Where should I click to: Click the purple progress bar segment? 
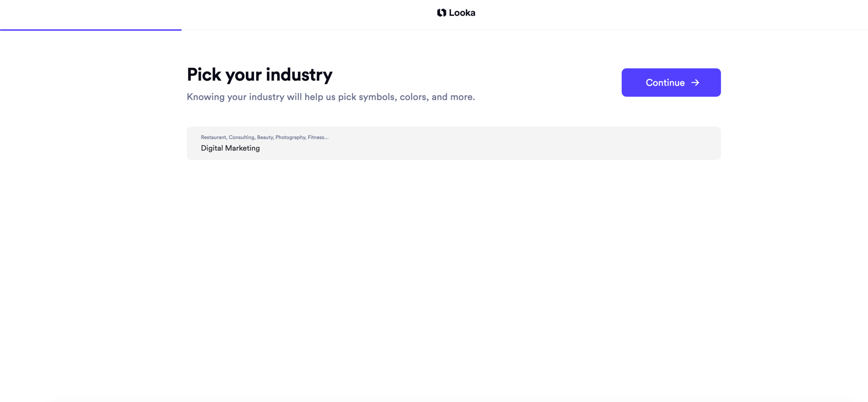click(91, 31)
